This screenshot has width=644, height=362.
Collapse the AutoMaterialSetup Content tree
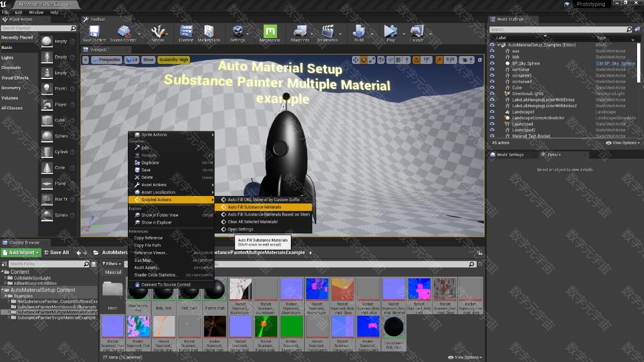(2, 290)
